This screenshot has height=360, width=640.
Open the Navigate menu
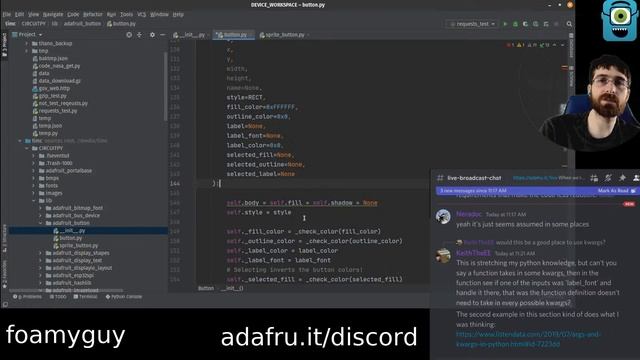[53, 14]
